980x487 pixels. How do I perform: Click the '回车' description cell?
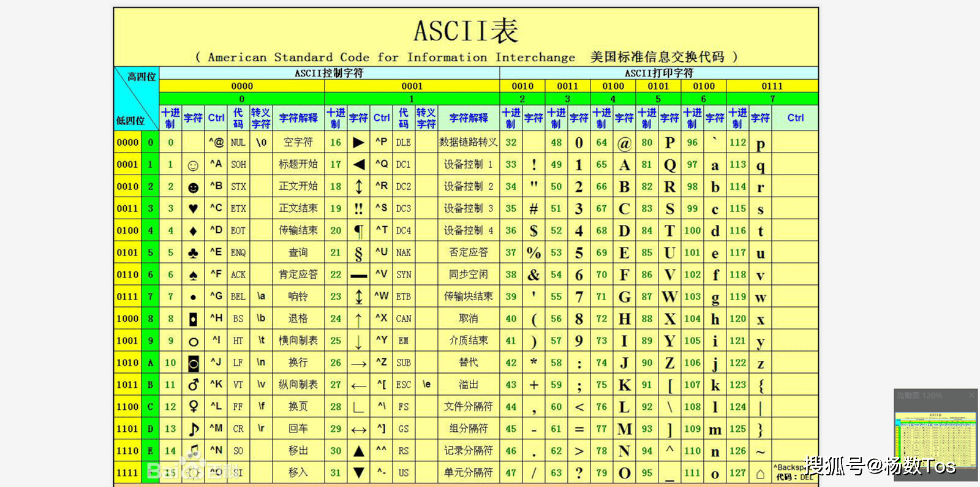pos(298,429)
